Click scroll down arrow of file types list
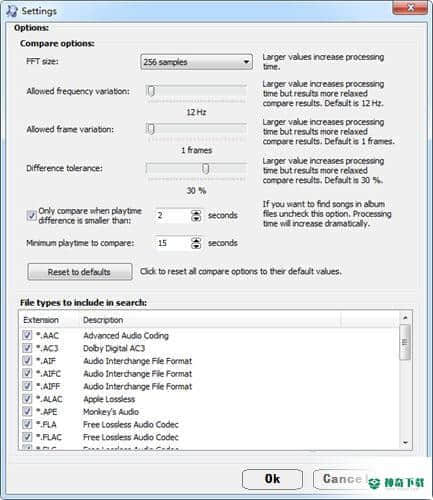The image size is (433, 500). click(x=405, y=443)
